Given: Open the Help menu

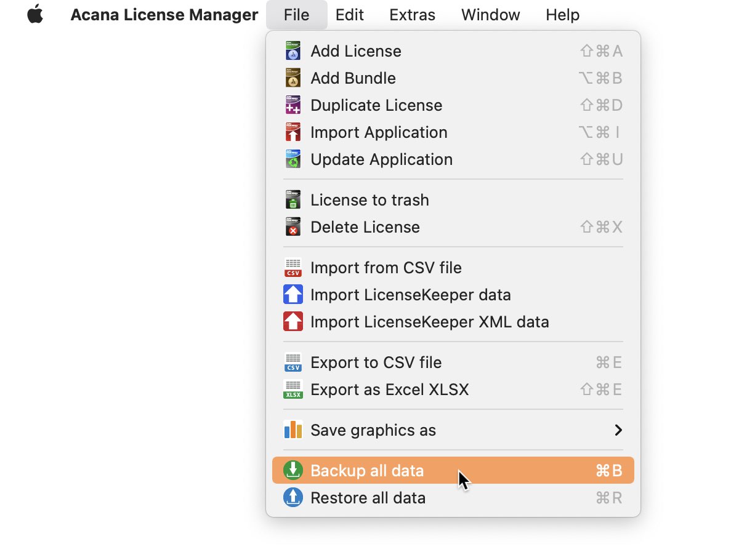Looking at the screenshot, I should click(x=562, y=15).
